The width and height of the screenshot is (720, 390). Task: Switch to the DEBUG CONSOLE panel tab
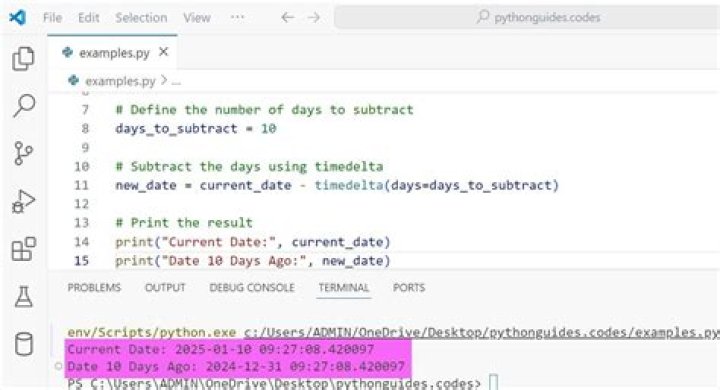pos(252,288)
